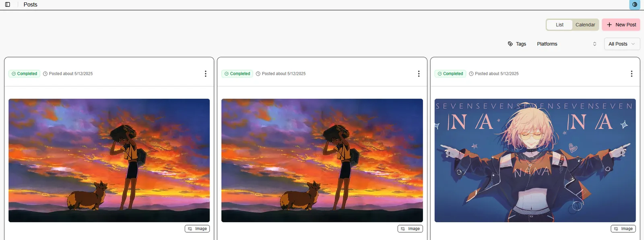Click third post's Completed status badge
Image resolution: width=644 pixels, height=240 pixels.
pyautogui.click(x=450, y=74)
